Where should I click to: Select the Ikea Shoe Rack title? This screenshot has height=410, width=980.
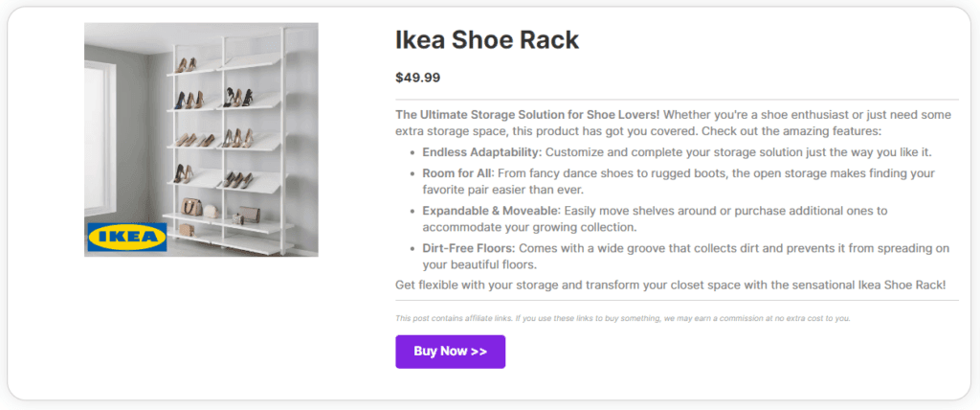pyautogui.click(x=487, y=40)
